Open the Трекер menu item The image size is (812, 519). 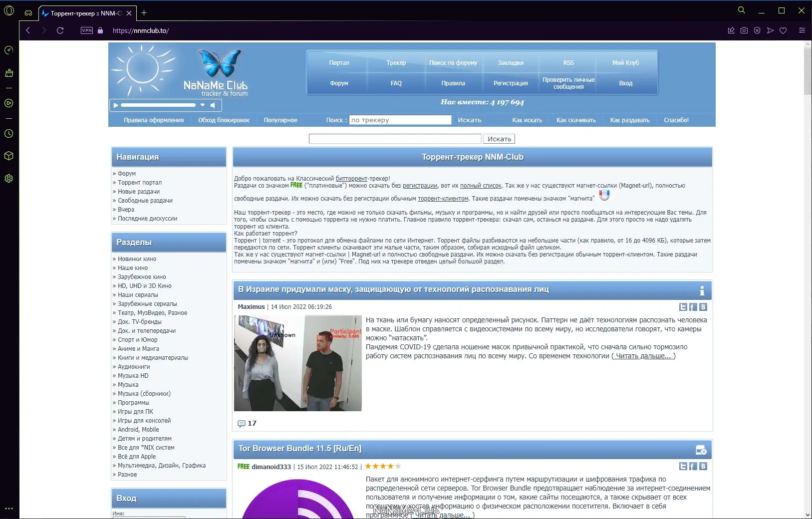pyautogui.click(x=396, y=63)
